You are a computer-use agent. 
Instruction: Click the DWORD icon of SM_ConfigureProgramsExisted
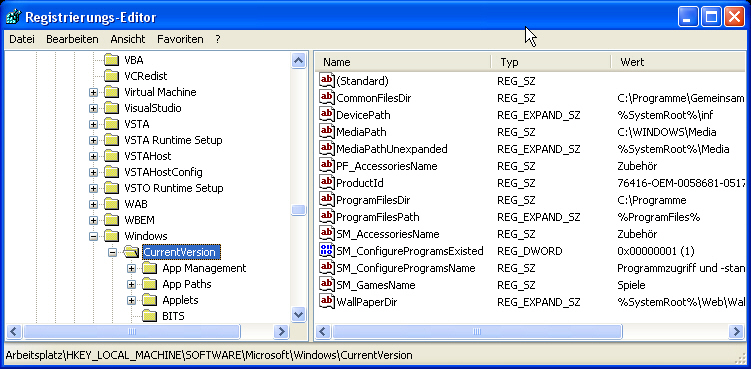tap(327, 251)
